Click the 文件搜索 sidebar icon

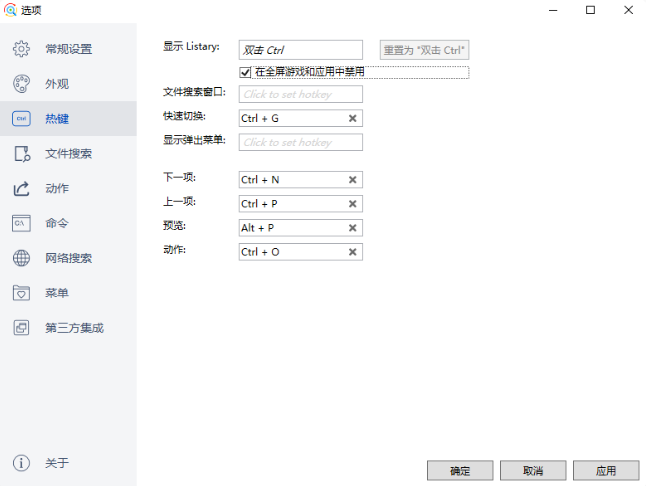point(21,154)
